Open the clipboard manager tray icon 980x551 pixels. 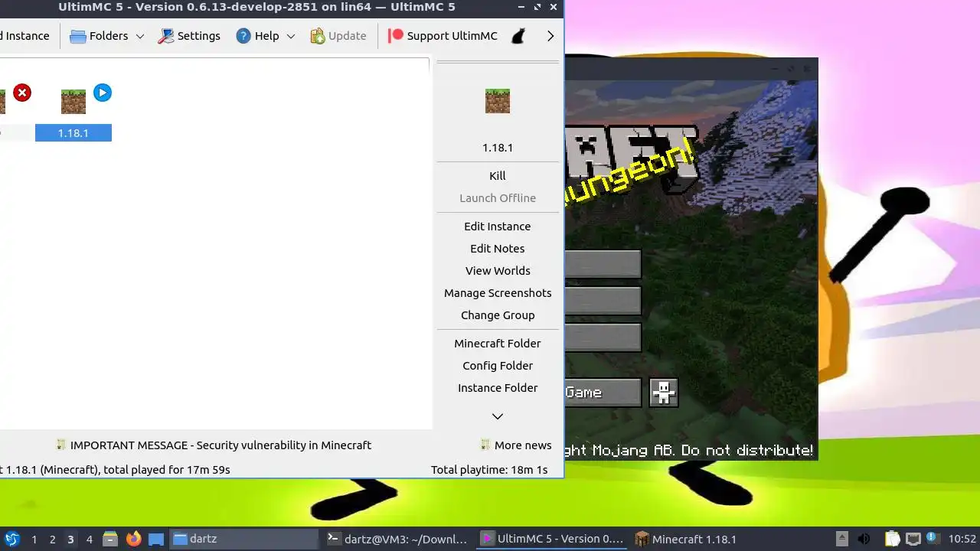[893, 539]
